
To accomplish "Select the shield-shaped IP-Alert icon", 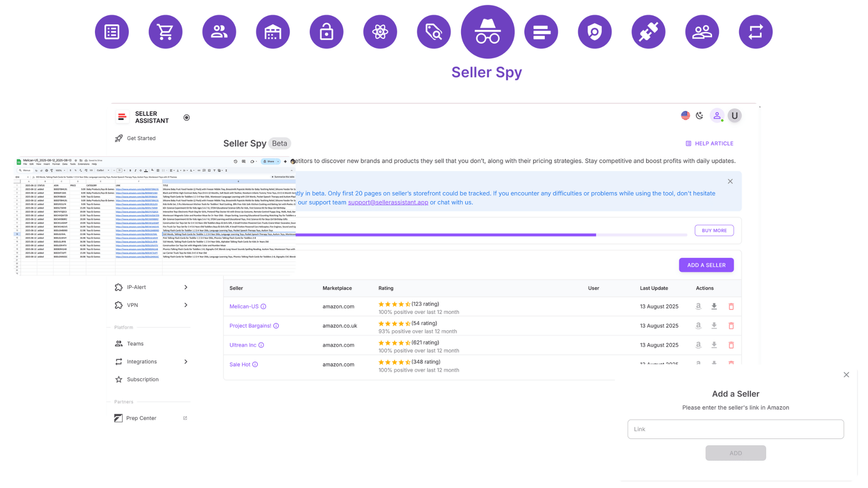I will point(594,32).
